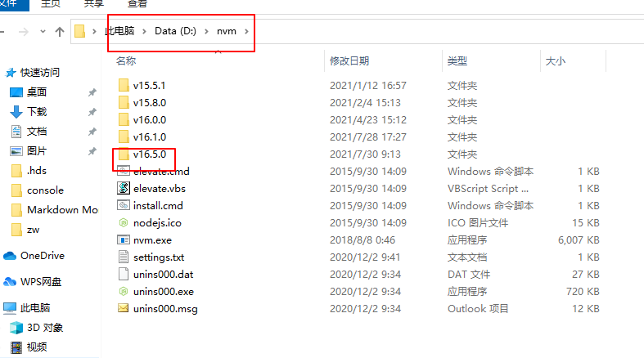Click the 3D 对象 cube icon

point(16,328)
